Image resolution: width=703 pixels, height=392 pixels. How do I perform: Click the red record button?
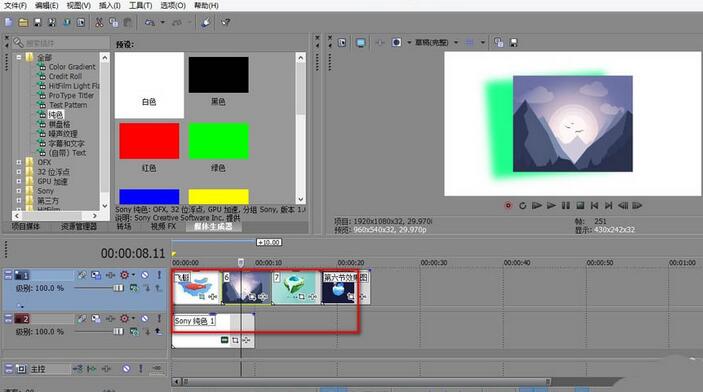click(508, 205)
